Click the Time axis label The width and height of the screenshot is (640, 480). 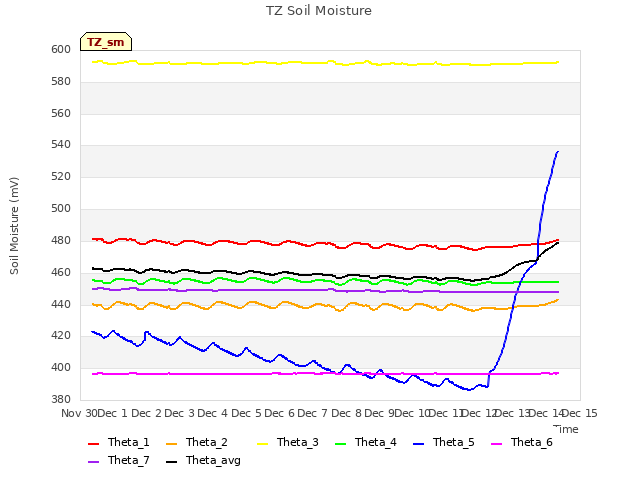[x=566, y=429]
